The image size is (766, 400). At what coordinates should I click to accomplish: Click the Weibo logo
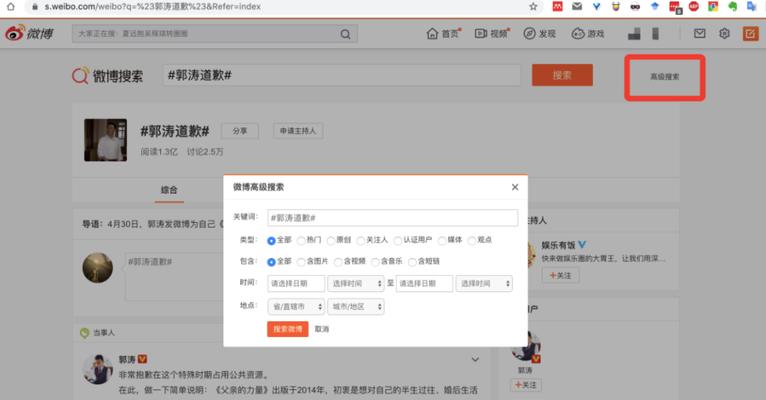click(29, 33)
